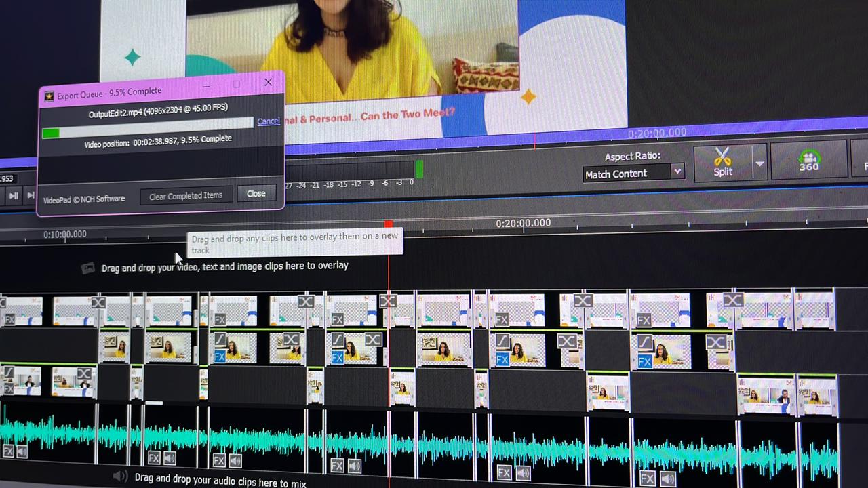
Task: Click FX icon on the leftmost audio clip
Action: [8, 451]
